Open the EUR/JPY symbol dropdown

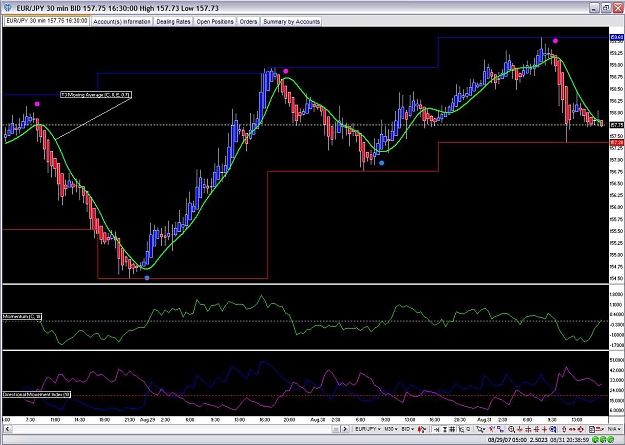click(x=368, y=429)
